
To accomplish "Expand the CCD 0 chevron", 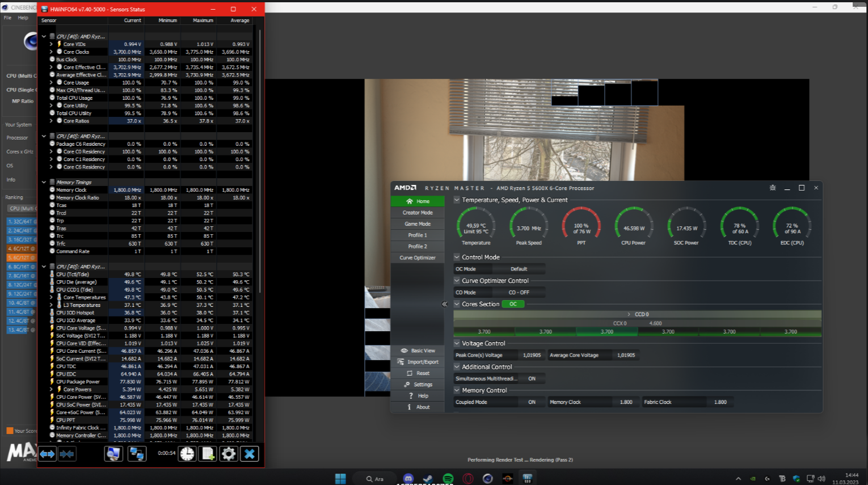I will pos(629,314).
